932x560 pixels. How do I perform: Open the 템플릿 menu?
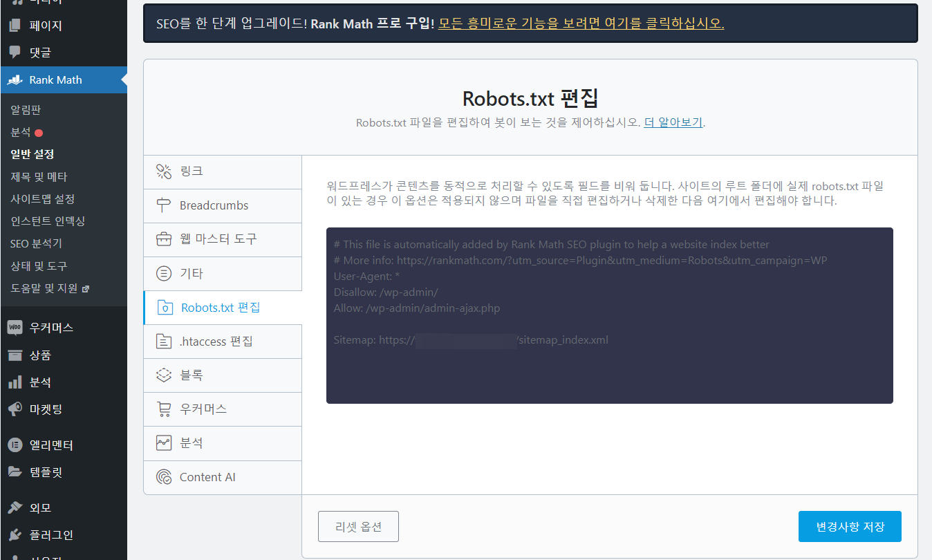coord(64,472)
